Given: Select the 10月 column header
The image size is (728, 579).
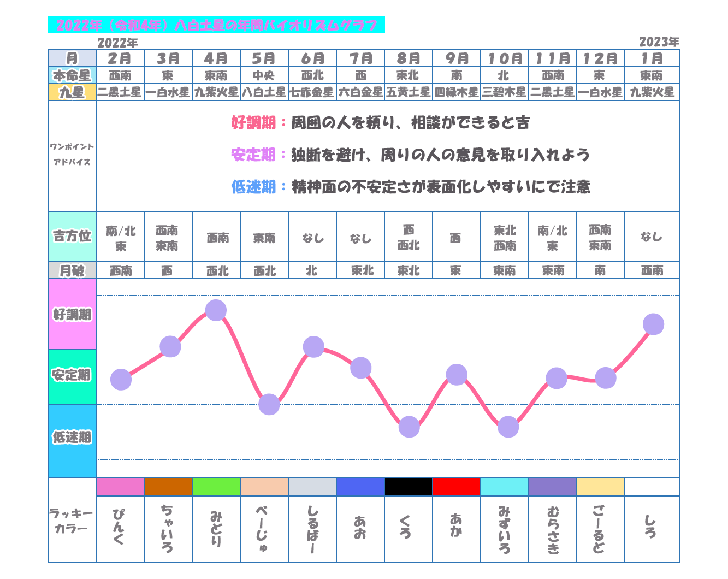Looking at the screenshot, I should [505, 58].
